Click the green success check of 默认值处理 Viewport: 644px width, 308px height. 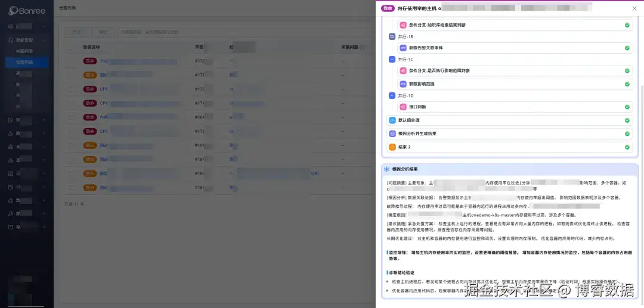[627, 120]
